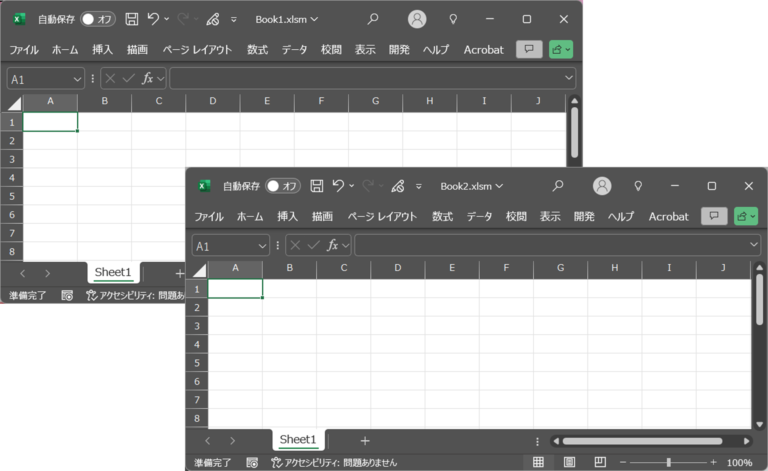Open the 挿入 tab in Book1 ribbon

102,49
